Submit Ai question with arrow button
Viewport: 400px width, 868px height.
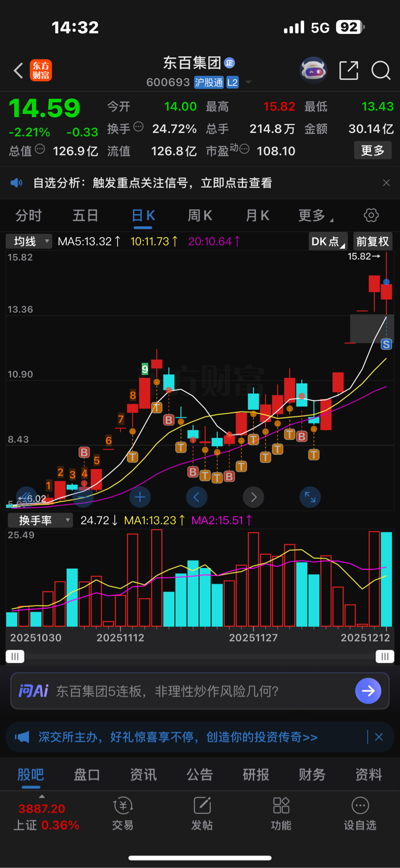point(368,691)
